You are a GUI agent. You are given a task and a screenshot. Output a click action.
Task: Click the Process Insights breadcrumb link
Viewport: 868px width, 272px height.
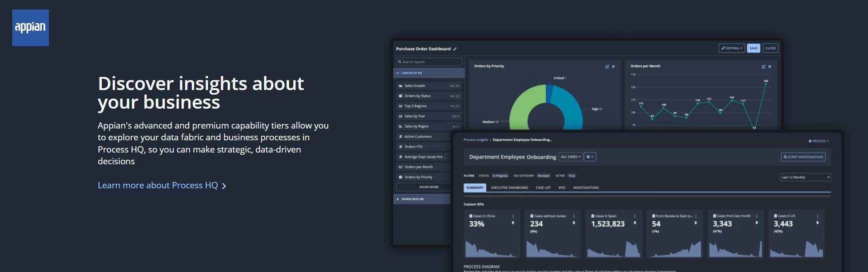[476, 140]
